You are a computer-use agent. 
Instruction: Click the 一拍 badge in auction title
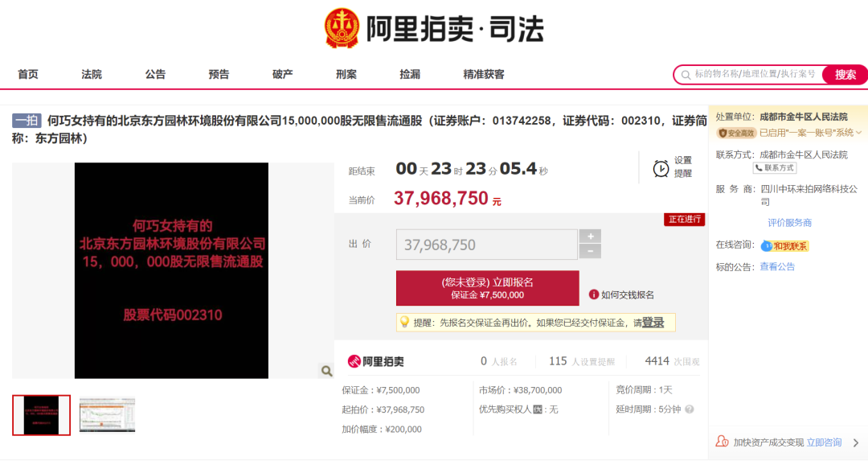tap(27, 121)
